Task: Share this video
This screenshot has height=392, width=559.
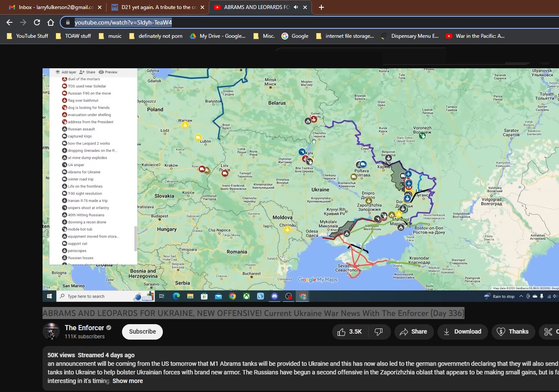Action: coord(413,331)
